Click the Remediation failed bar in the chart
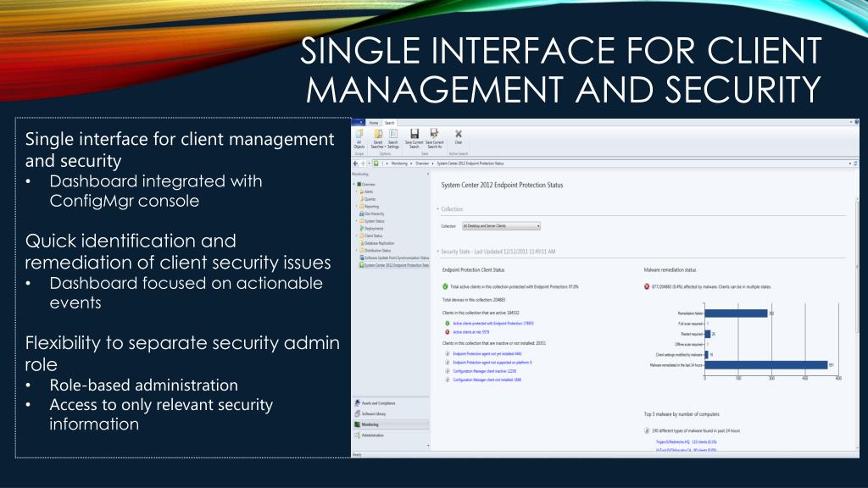Image resolution: width=868 pixels, height=488 pixels. coord(737,313)
